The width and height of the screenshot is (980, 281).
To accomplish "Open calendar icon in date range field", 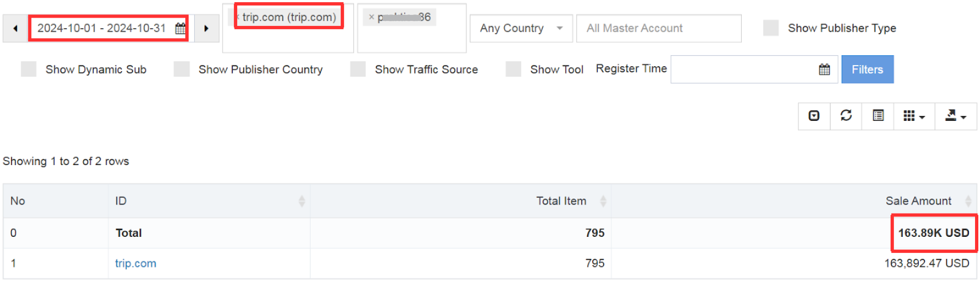I will coord(180,28).
